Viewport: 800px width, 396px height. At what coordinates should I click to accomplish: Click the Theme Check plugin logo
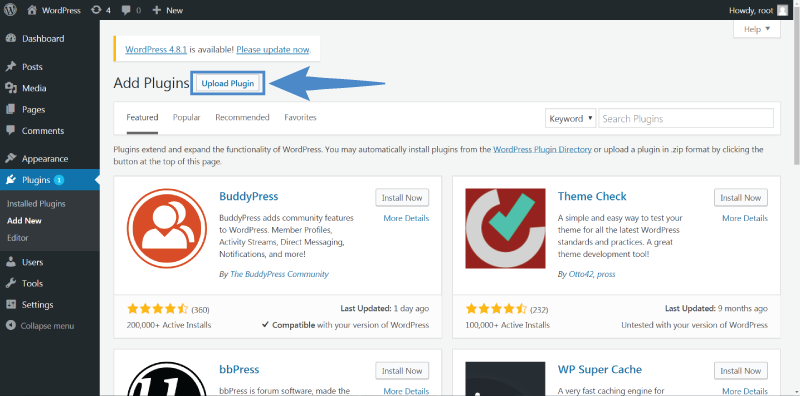505,228
